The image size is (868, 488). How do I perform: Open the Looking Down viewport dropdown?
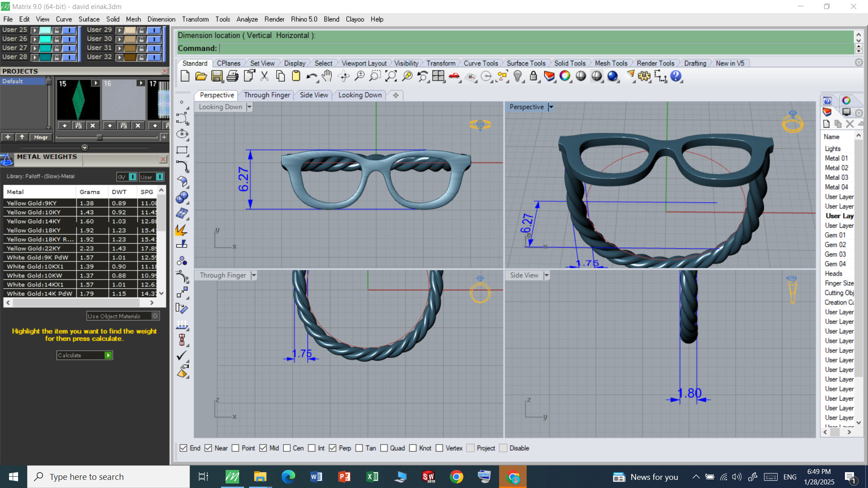[x=249, y=107]
